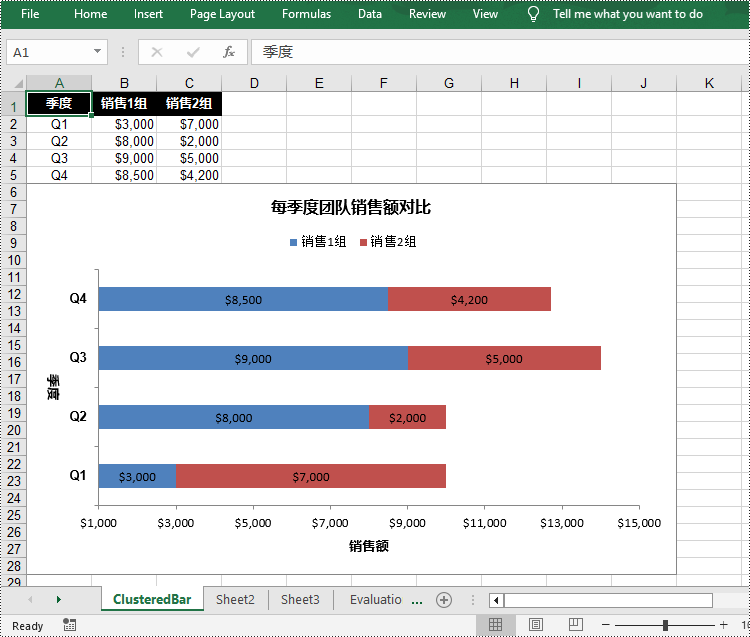Switch to Sheet2 tab
This screenshot has width=750, height=637.
(x=235, y=599)
